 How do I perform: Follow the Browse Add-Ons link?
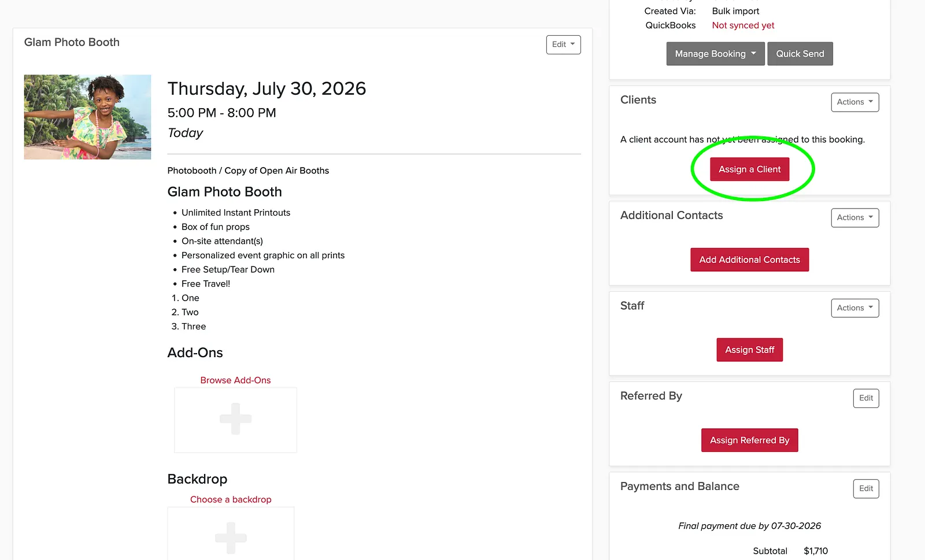tap(235, 380)
